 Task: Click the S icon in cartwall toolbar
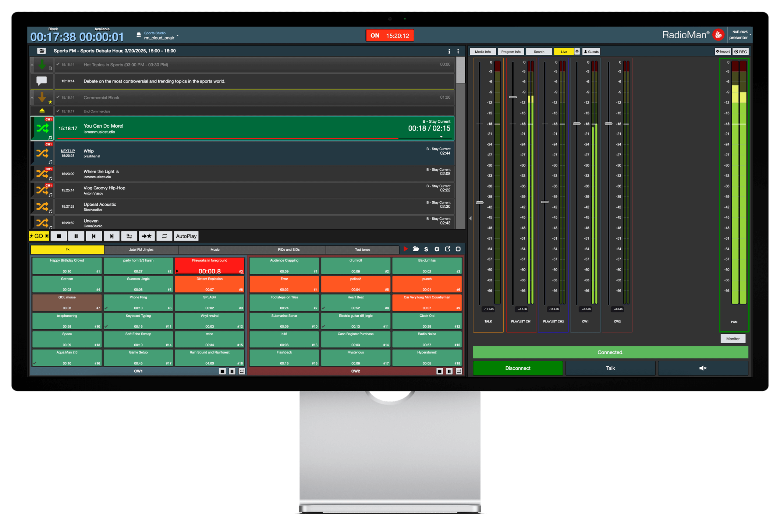pos(426,249)
